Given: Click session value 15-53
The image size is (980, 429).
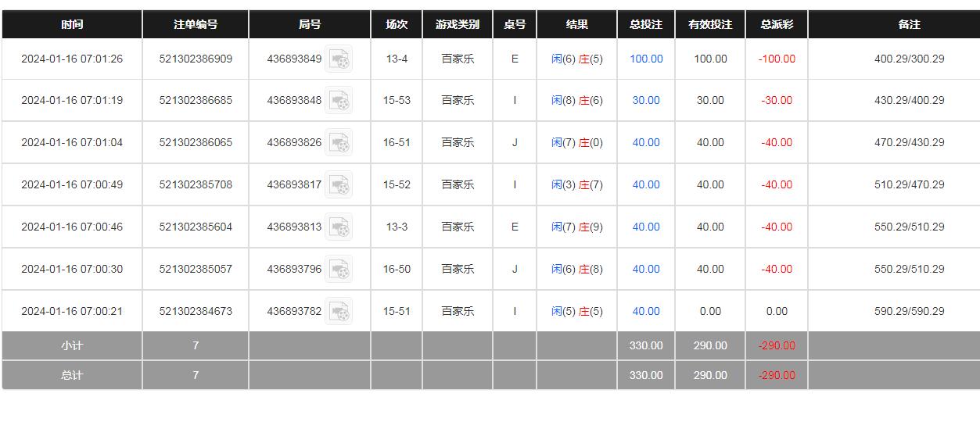Looking at the screenshot, I should click(x=397, y=101).
